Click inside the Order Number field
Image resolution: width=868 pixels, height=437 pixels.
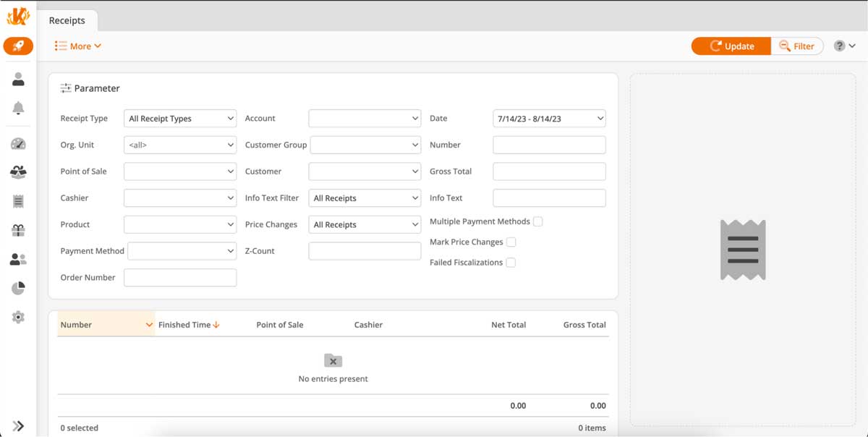pyautogui.click(x=179, y=277)
